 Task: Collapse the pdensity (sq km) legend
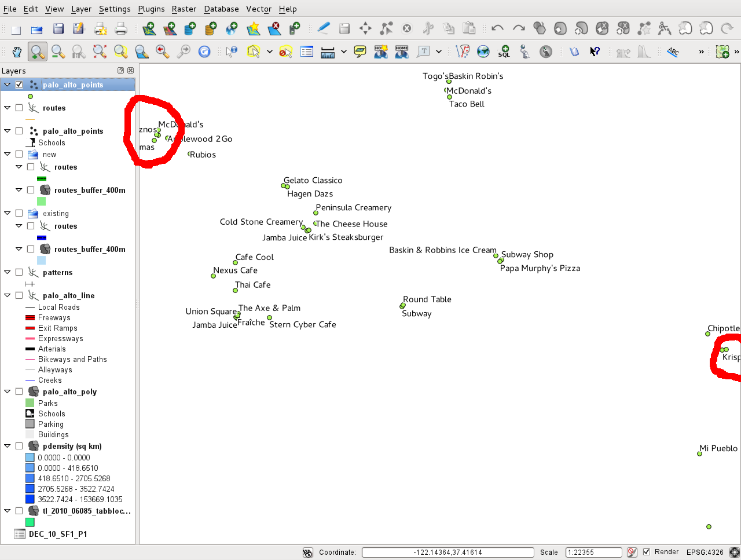pos(8,446)
